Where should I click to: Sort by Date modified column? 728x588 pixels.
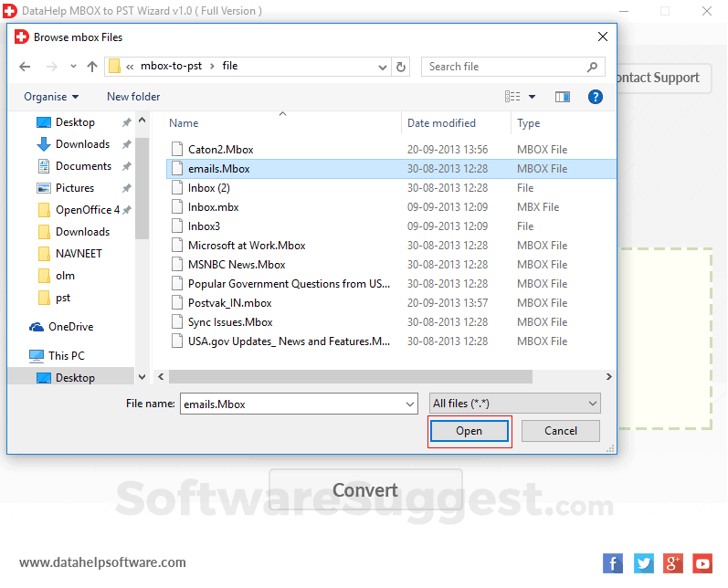pos(441,123)
